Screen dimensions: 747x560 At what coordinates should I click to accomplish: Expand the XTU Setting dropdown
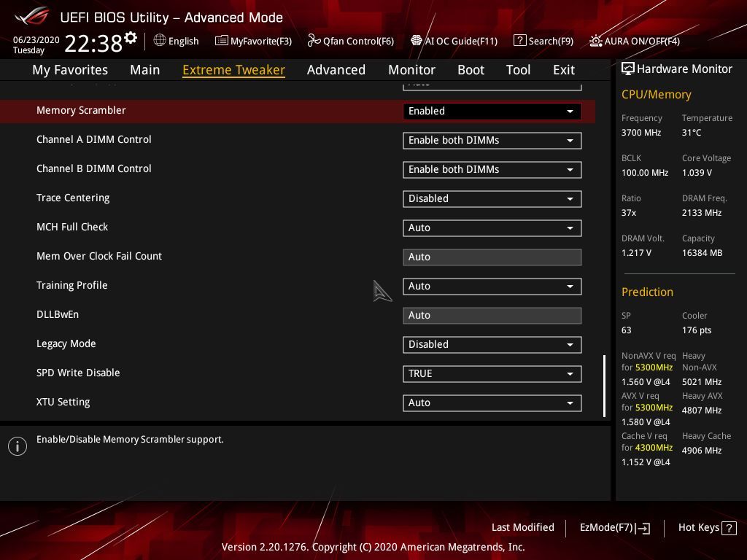pos(492,402)
